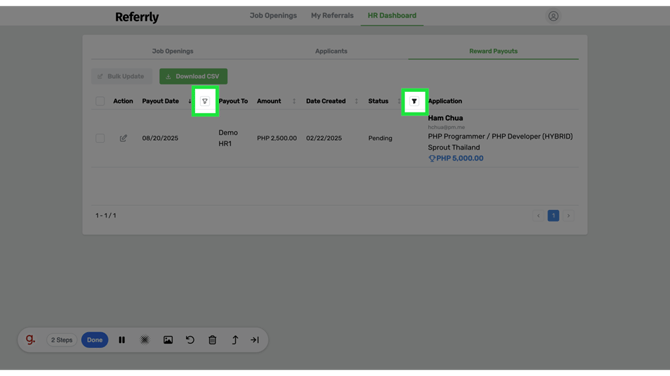Open the Payout Date filter icon

(x=205, y=101)
